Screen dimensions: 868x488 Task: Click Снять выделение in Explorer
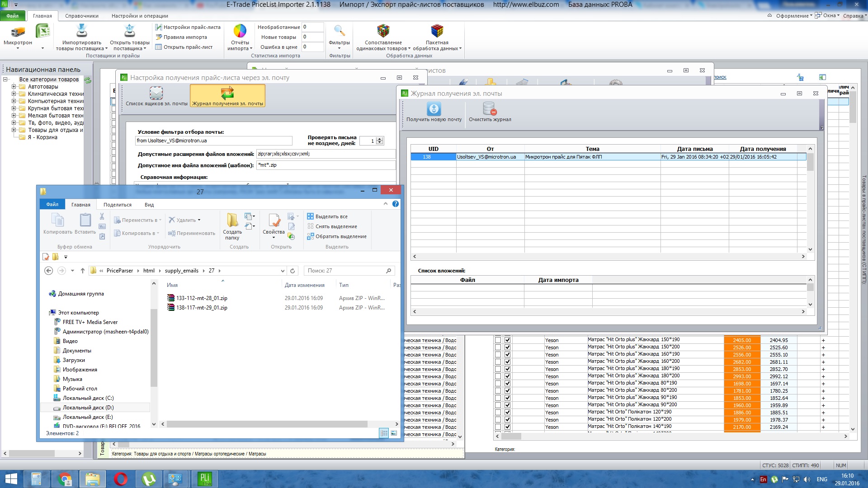[x=332, y=226]
